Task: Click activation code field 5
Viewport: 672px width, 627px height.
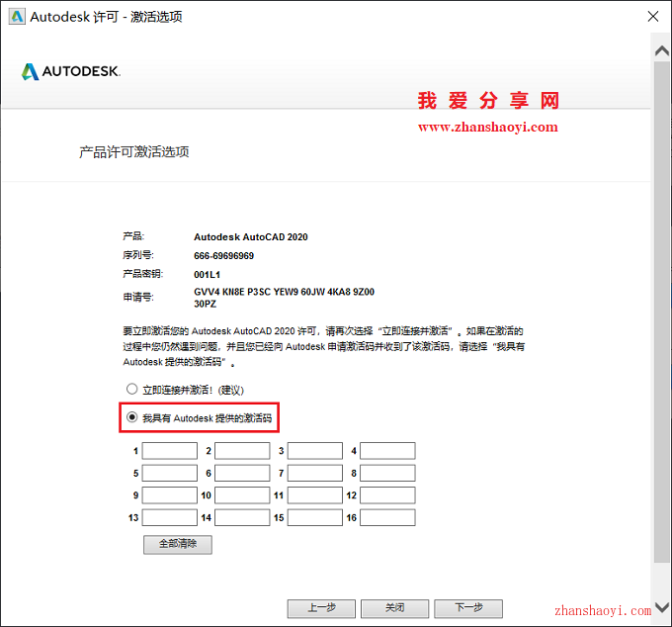Action: 170,473
